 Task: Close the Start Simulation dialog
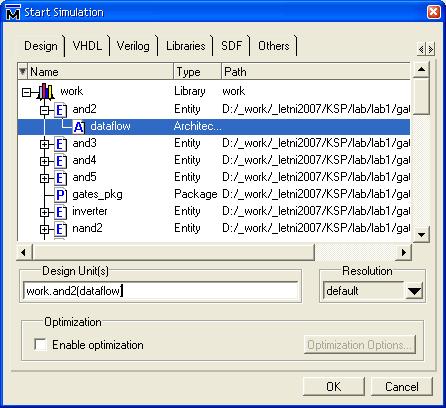434,12
